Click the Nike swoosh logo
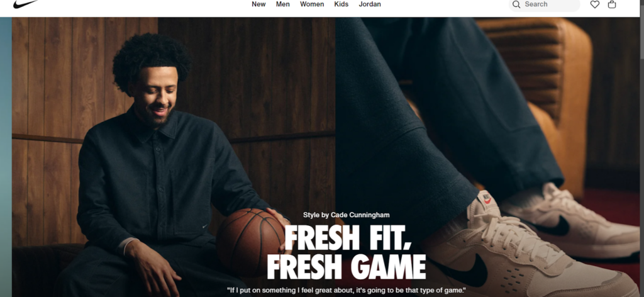 (25, 4)
